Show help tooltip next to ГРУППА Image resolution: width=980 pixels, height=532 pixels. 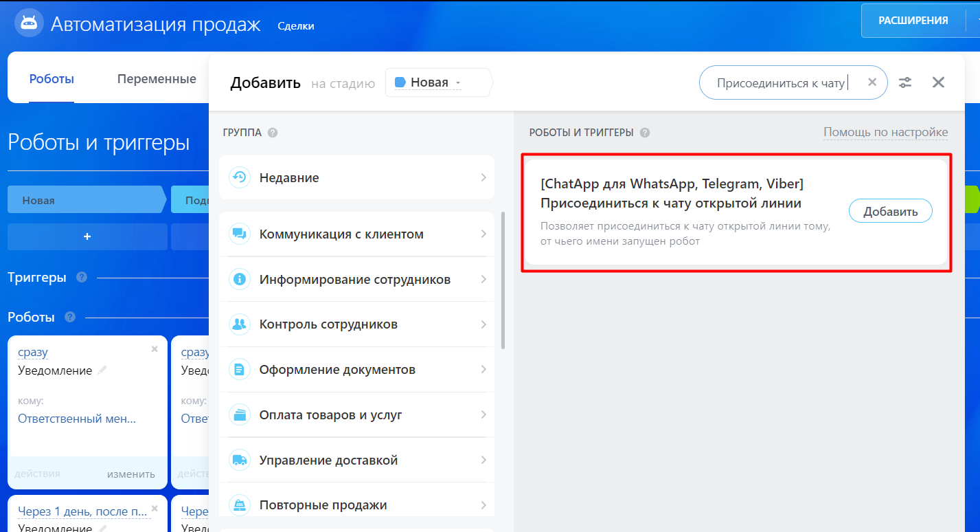[x=273, y=133]
